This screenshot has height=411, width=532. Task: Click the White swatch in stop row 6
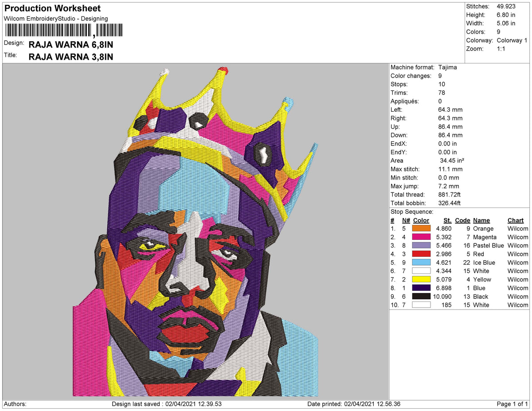[421, 271]
